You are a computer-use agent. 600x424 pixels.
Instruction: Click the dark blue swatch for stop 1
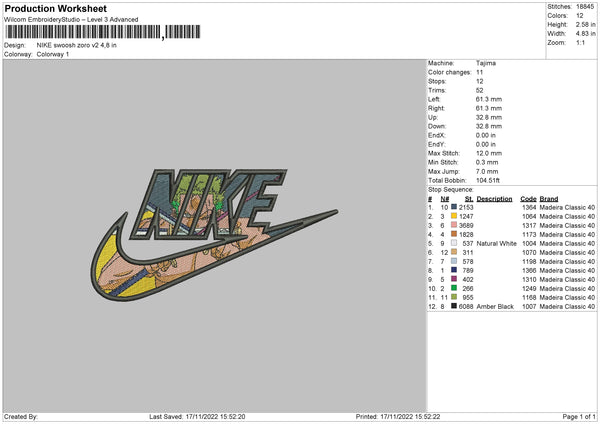pyautogui.click(x=454, y=207)
